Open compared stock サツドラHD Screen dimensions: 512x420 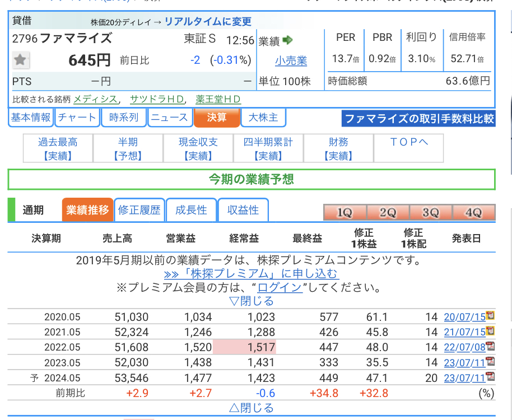tap(157, 99)
